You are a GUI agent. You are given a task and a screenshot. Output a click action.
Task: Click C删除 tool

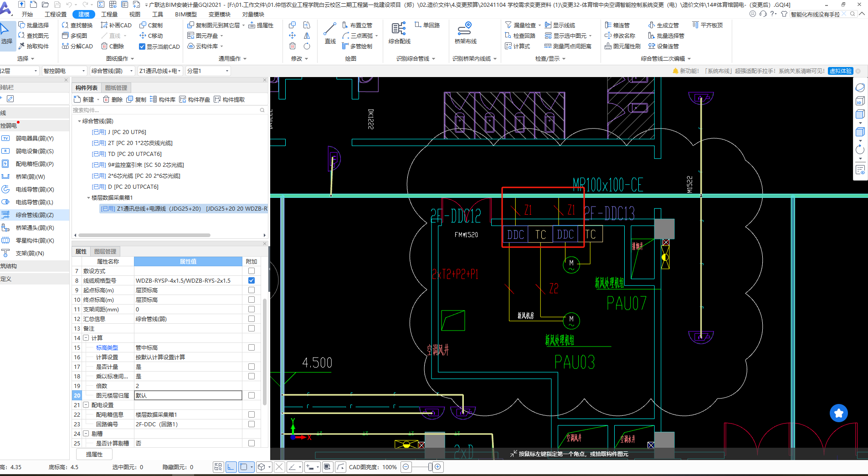tap(113, 46)
